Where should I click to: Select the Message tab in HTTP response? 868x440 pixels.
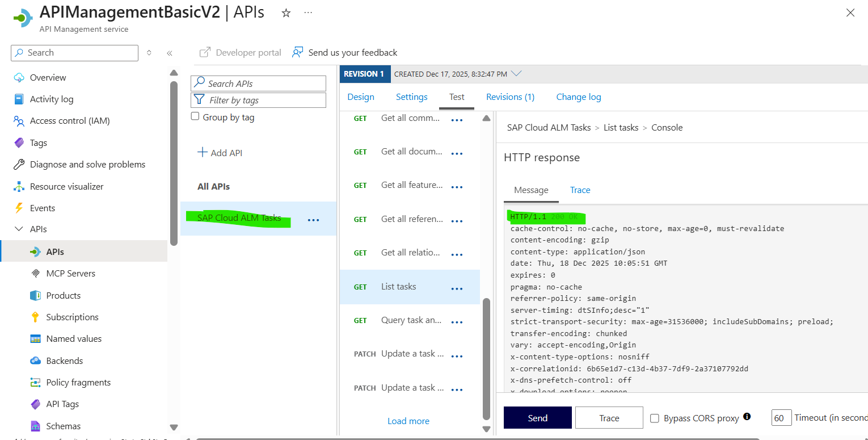click(x=531, y=190)
